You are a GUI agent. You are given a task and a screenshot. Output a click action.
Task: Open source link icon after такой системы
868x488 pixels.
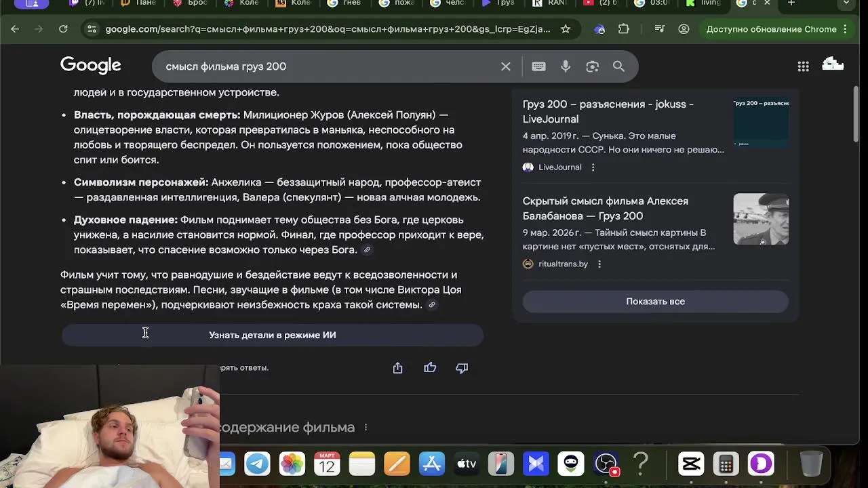[432, 305]
